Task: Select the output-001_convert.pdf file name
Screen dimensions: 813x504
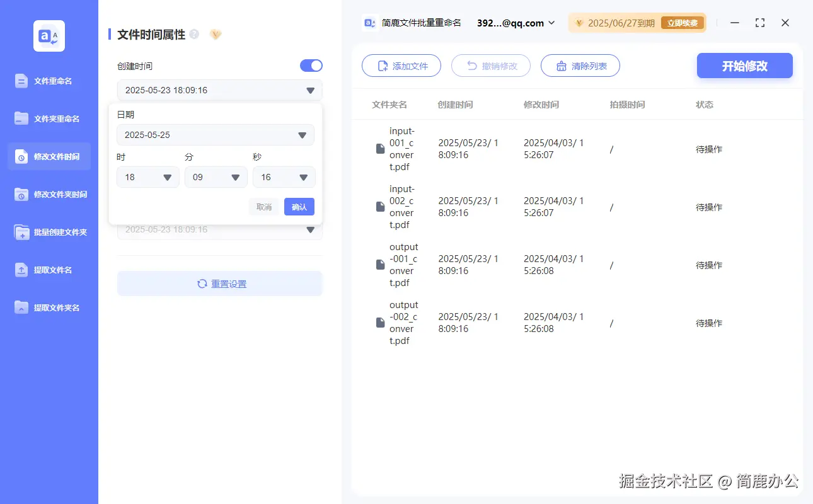Action: 403,265
